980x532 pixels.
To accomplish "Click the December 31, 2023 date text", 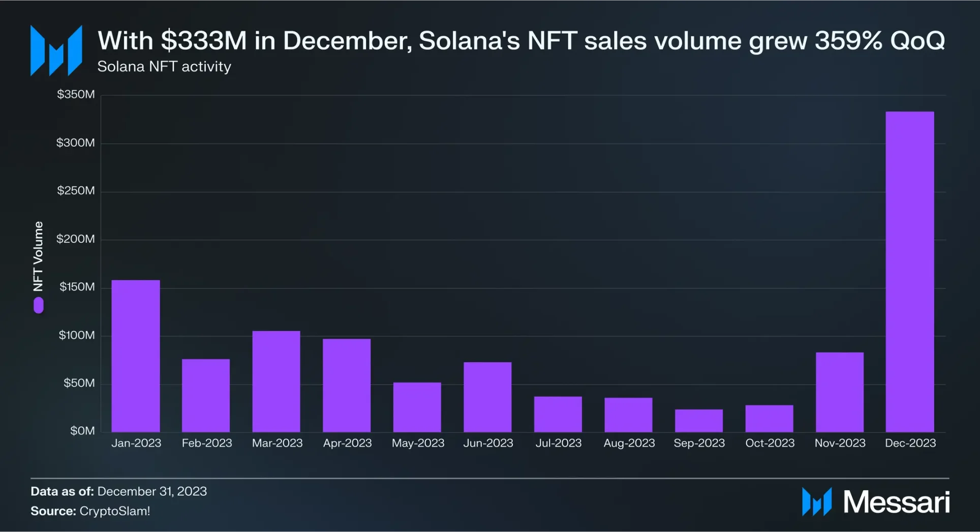I will [x=152, y=491].
